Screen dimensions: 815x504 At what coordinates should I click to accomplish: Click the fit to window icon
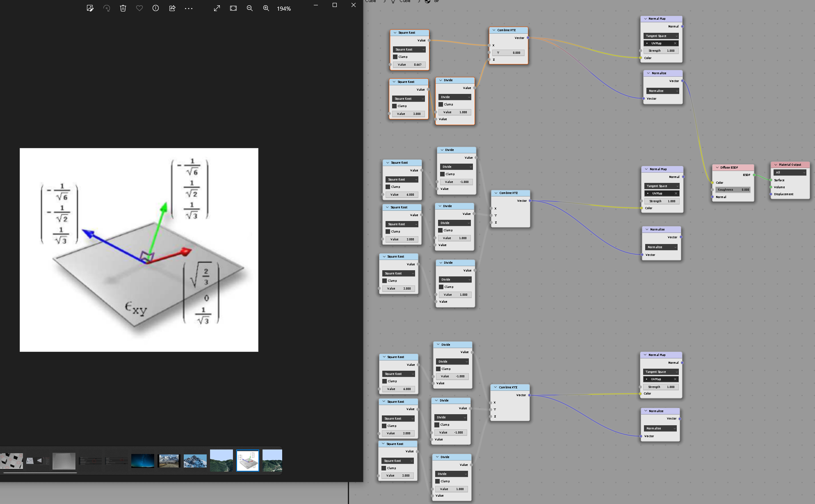point(233,8)
